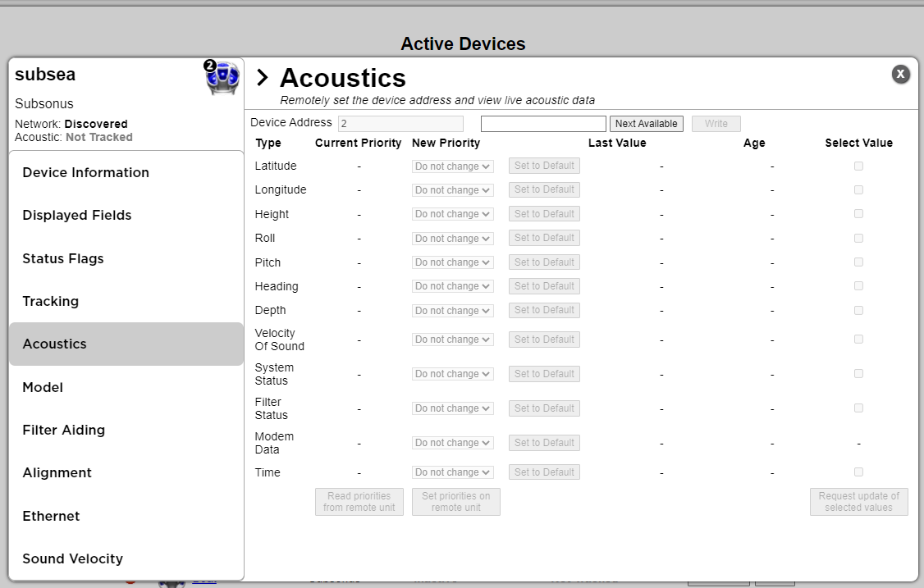The image size is (924, 588).
Task: Tick the Pitch Select Value checkbox
Action: 858,262
